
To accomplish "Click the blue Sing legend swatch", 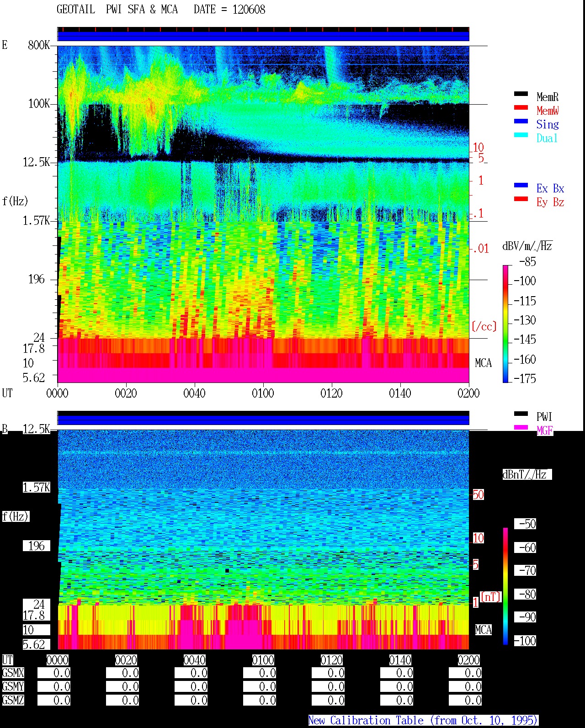I will (521, 122).
